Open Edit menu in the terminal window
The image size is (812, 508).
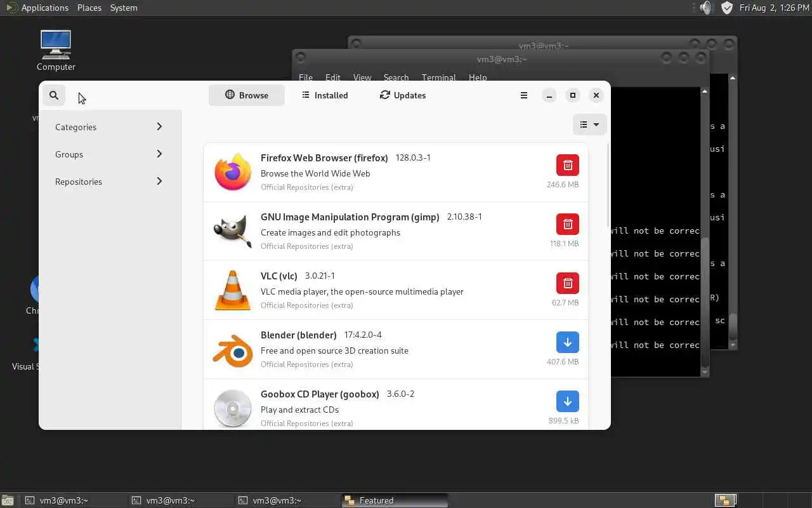tap(333, 77)
